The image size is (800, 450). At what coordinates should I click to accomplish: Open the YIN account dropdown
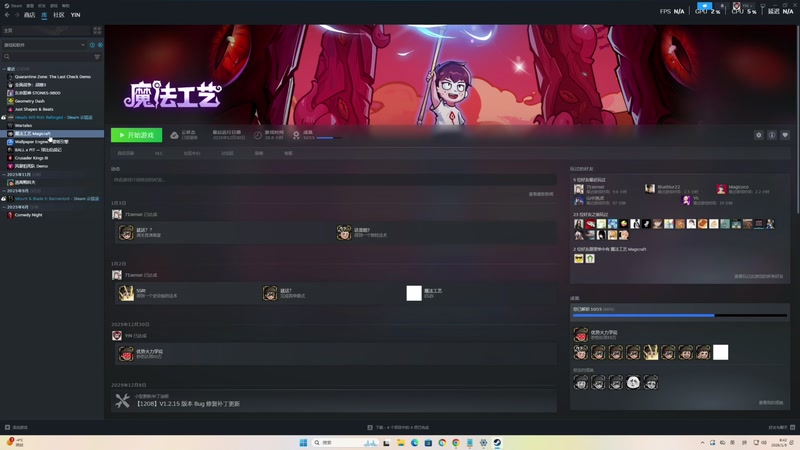pyautogui.click(x=745, y=6)
